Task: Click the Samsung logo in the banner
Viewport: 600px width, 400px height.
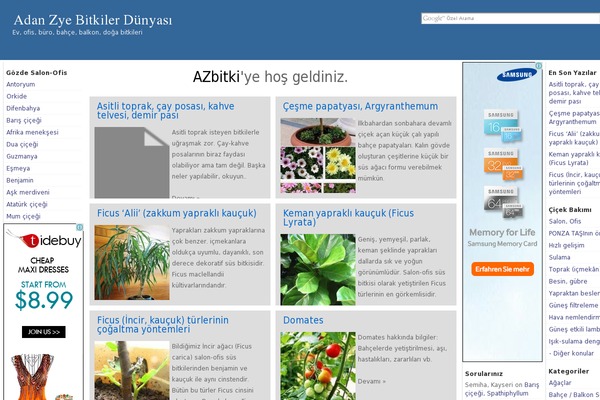Action: [x=517, y=75]
